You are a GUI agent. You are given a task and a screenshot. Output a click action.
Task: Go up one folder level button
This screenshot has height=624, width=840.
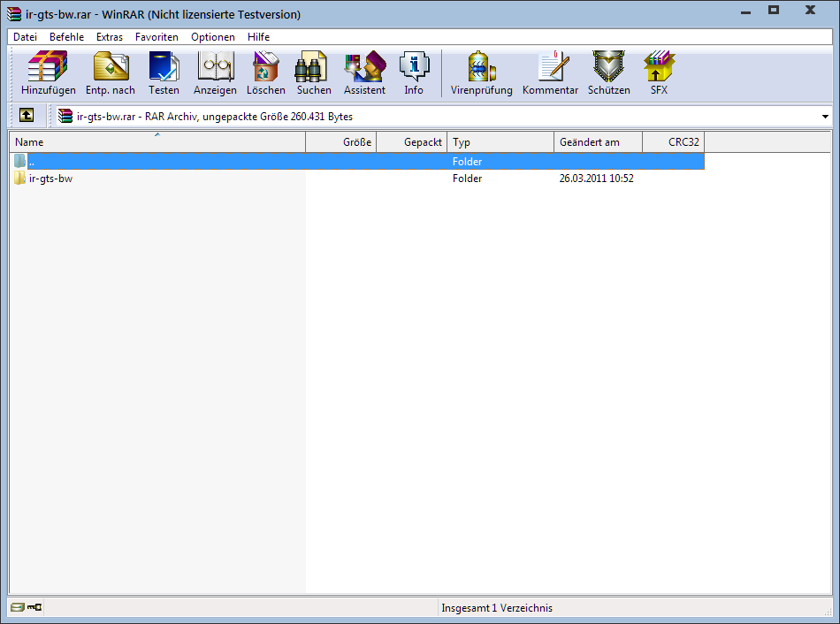[27, 116]
